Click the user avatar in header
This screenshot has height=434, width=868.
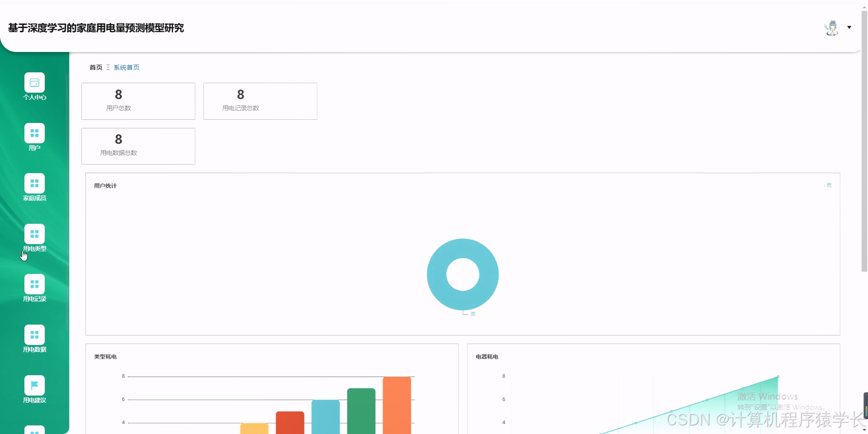pyautogui.click(x=831, y=28)
